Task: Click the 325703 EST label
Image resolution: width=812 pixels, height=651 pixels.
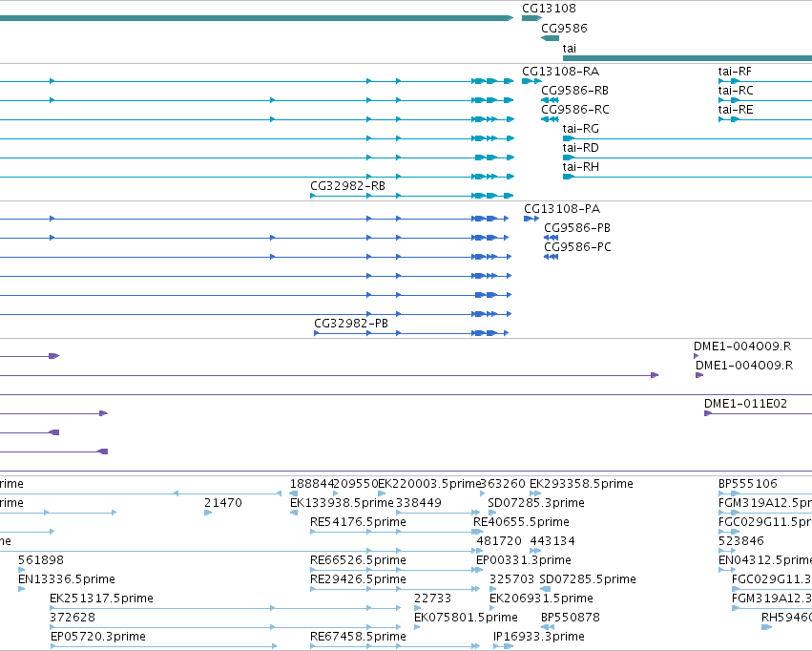Action: 511,580
